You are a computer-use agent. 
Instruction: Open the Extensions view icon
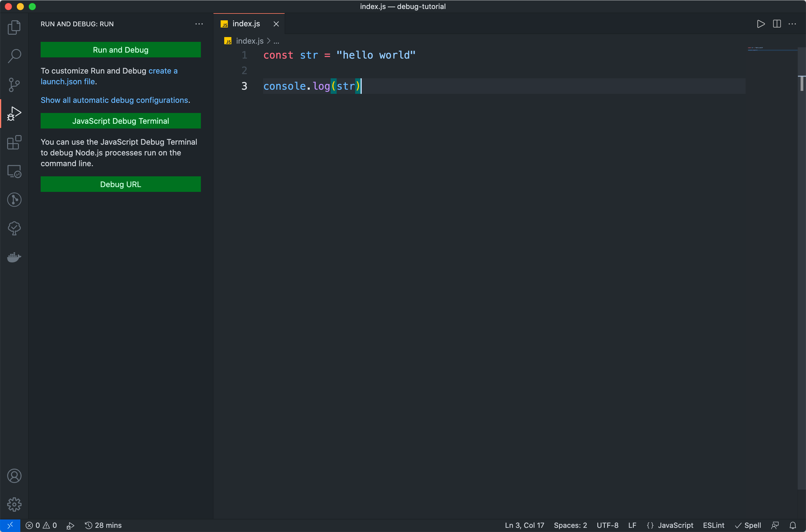tap(14, 143)
